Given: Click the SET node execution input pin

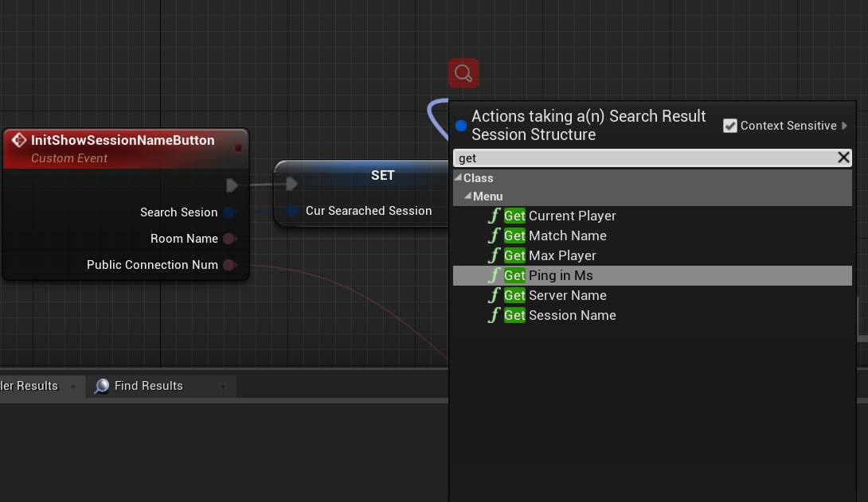Looking at the screenshot, I should click(x=291, y=184).
